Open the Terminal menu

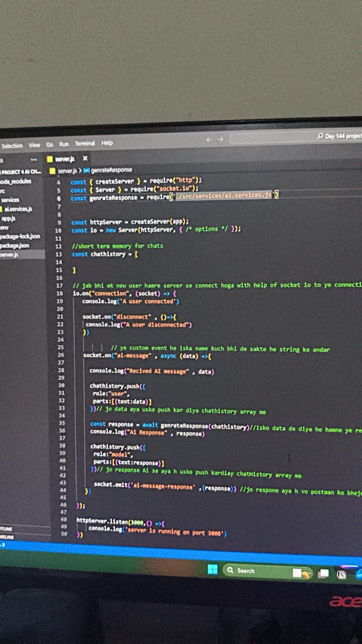(x=85, y=143)
